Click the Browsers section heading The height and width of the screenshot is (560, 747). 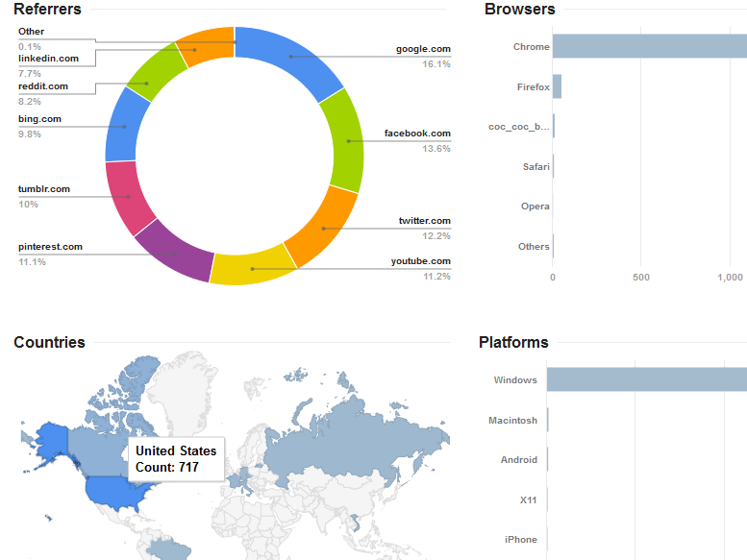pos(520,9)
